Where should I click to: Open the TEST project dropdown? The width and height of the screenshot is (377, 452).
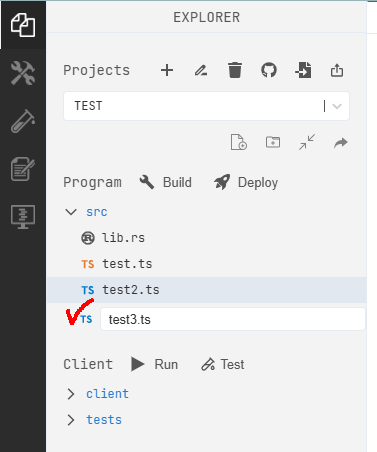pos(206,106)
